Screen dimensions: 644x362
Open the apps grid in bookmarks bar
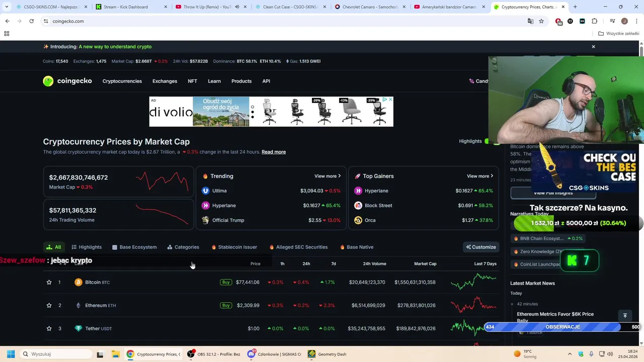[x=7, y=34]
